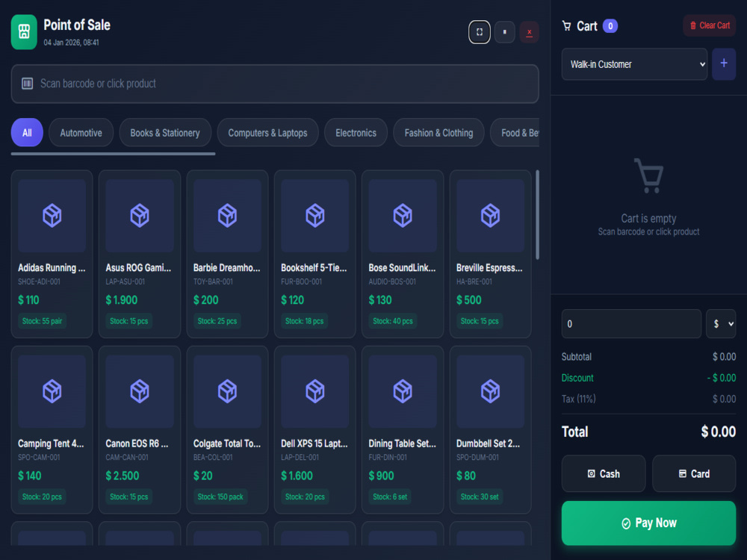
Task: Select the Dell XPS 15 product icon
Action: tap(315, 391)
